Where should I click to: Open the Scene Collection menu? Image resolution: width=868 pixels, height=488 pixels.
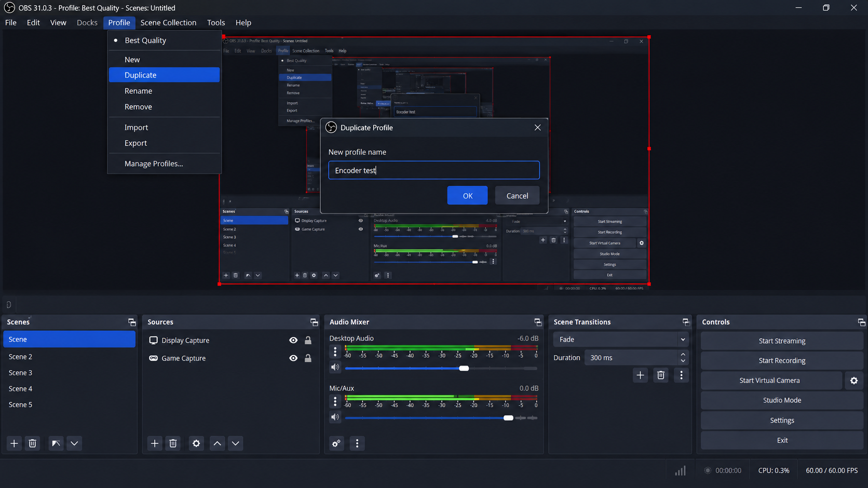[168, 22]
